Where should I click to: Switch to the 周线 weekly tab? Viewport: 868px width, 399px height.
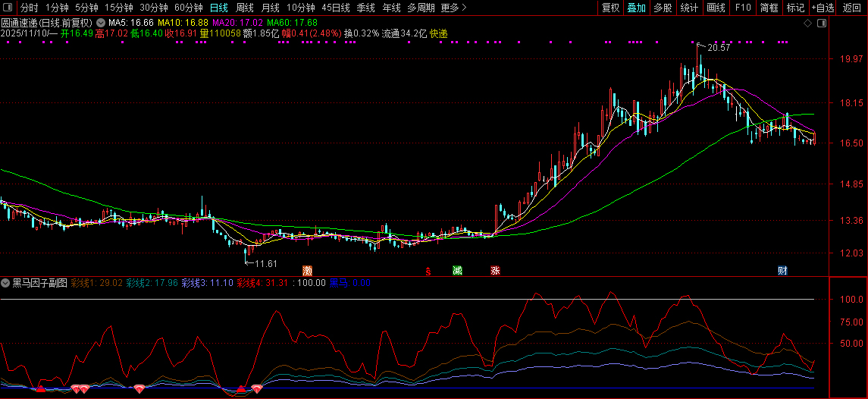coord(245,8)
